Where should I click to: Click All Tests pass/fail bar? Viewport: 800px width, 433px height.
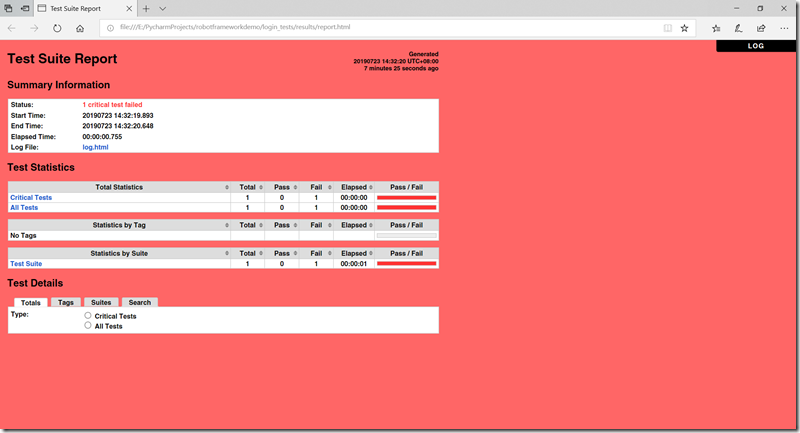pyautogui.click(x=407, y=208)
